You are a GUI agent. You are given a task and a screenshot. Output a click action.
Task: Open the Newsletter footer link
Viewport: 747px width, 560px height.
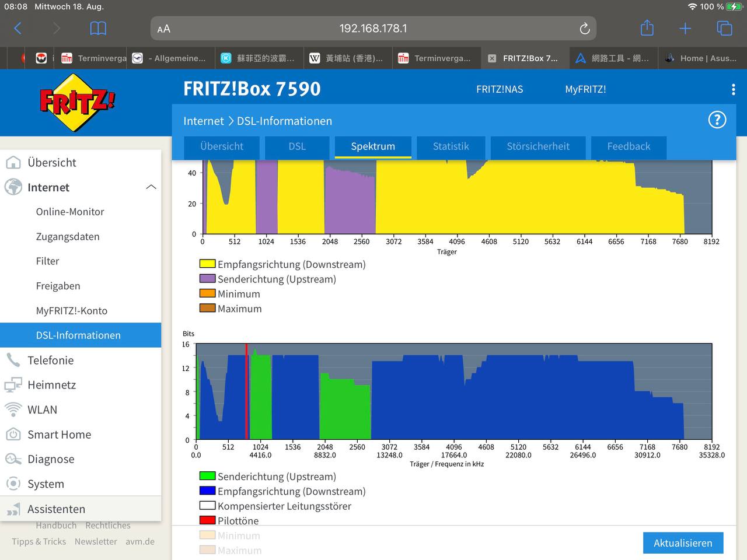(96, 541)
